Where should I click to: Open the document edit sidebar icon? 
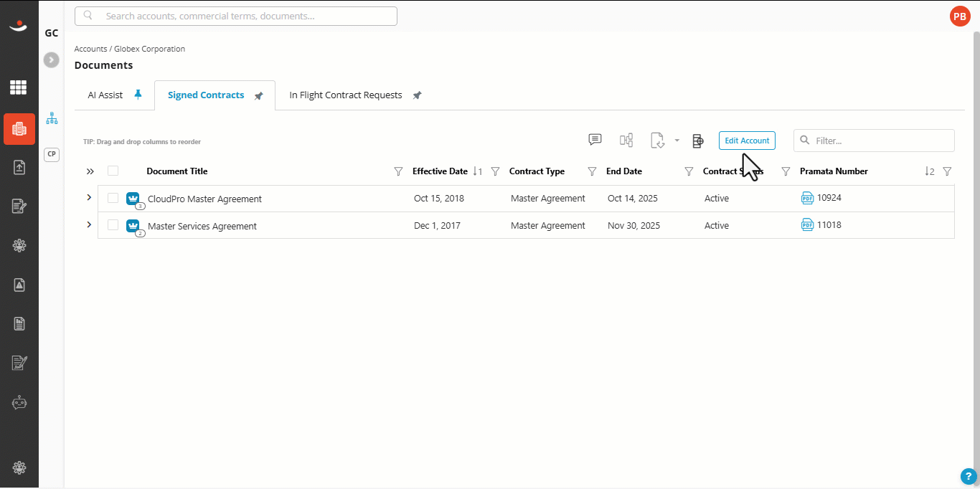click(19, 206)
